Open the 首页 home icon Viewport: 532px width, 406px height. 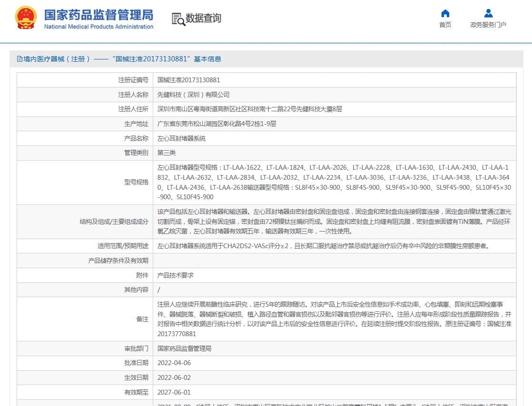coord(445,13)
